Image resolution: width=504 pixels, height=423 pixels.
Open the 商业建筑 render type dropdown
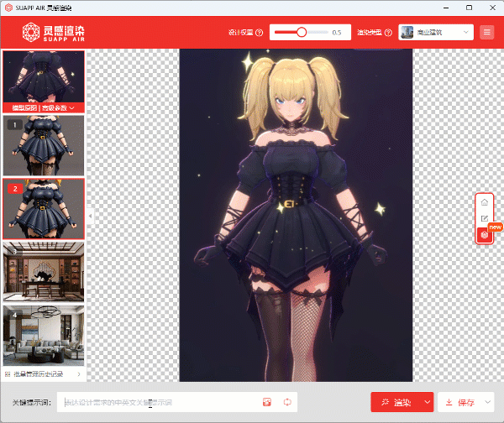point(435,33)
